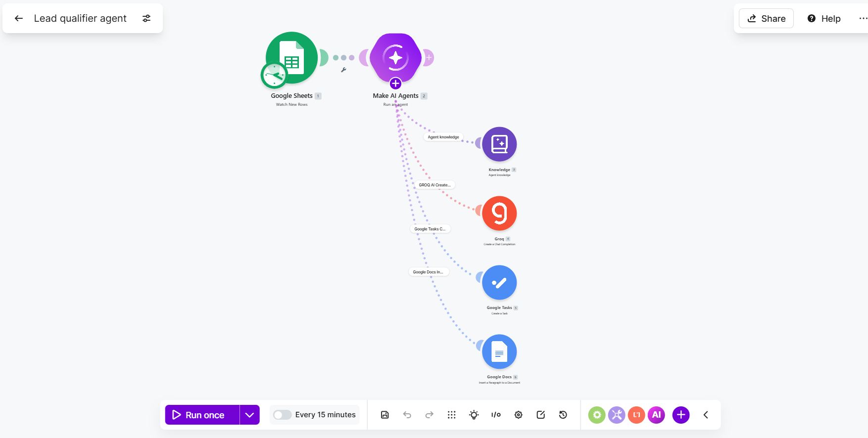Viewport: 868px width, 438px height.
Task: Collapse the toolbar with the chevron
Action: [706, 415]
